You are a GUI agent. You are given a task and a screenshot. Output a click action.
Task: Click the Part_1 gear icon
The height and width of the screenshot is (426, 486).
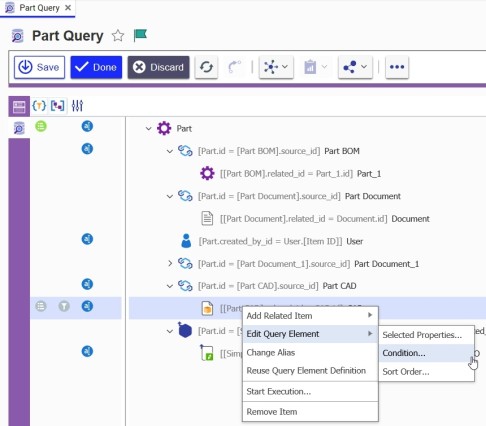click(x=207, y=174)
